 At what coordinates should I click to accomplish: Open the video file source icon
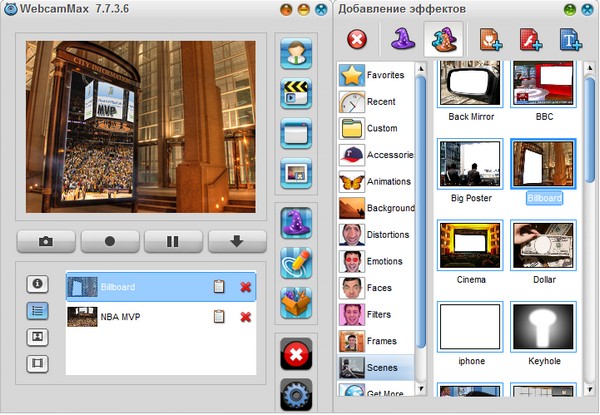[297, 93]
